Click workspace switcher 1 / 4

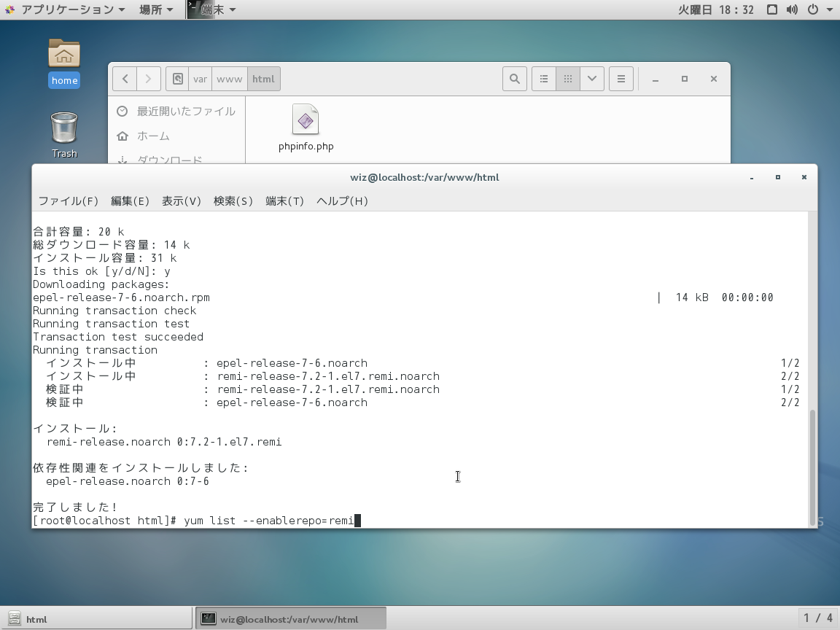point(818,618)
